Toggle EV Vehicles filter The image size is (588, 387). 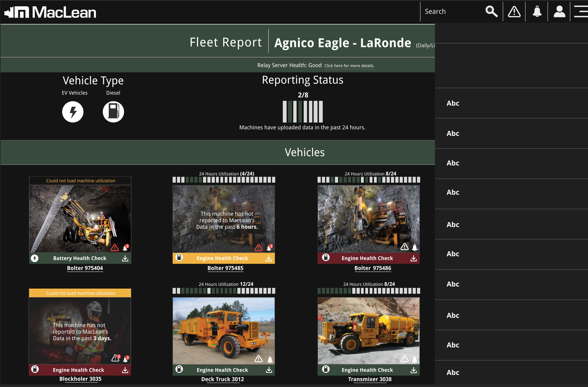click(73, 112)
